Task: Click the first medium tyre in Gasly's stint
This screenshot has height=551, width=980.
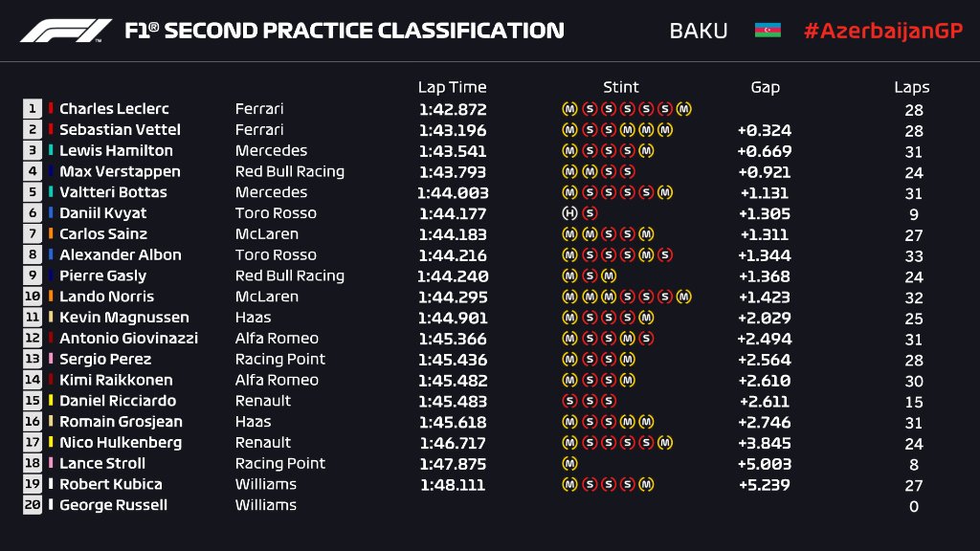Action: pyautogui.click(x=569, y=275)
